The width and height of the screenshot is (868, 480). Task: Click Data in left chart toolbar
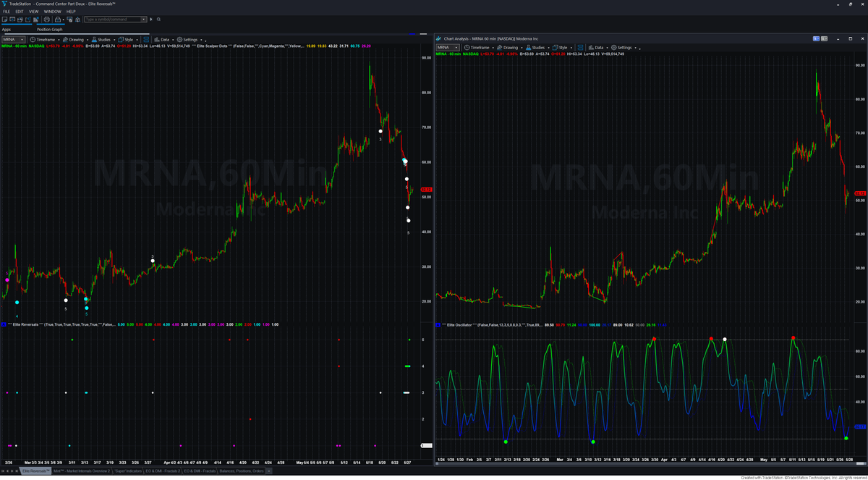(x=162, y=39)
